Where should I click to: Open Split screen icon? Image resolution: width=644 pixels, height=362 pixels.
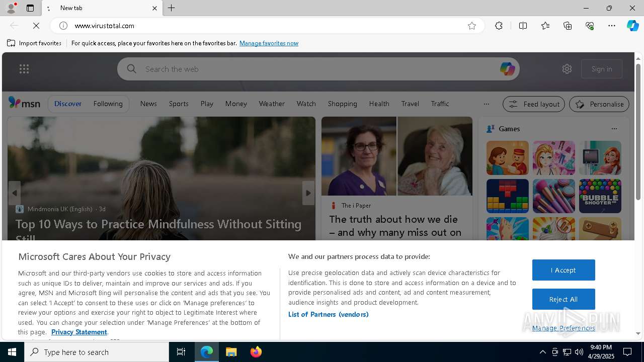coord(523,26)
